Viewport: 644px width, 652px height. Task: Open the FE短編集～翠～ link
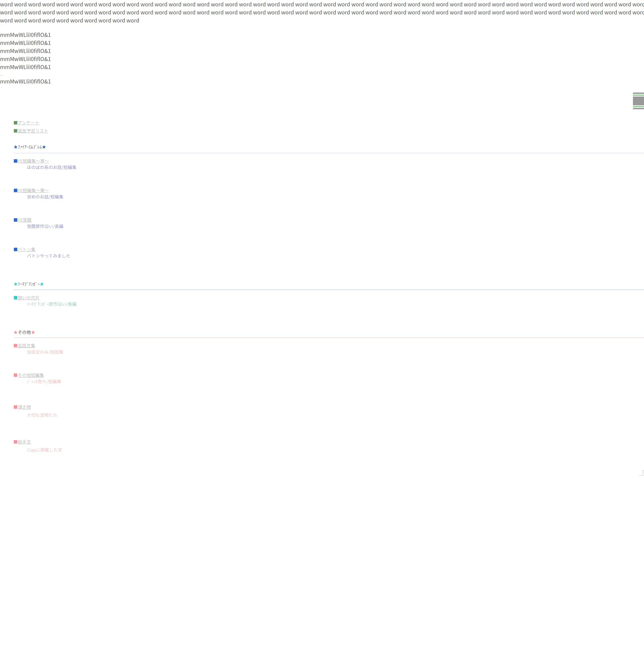click(33, 161)
